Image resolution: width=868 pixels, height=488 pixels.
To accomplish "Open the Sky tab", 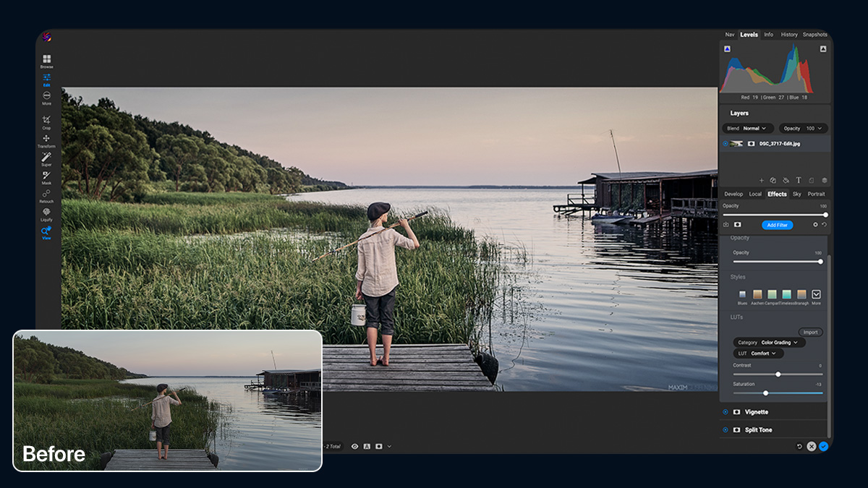I will pyautogui.click(x=796, y=194).
